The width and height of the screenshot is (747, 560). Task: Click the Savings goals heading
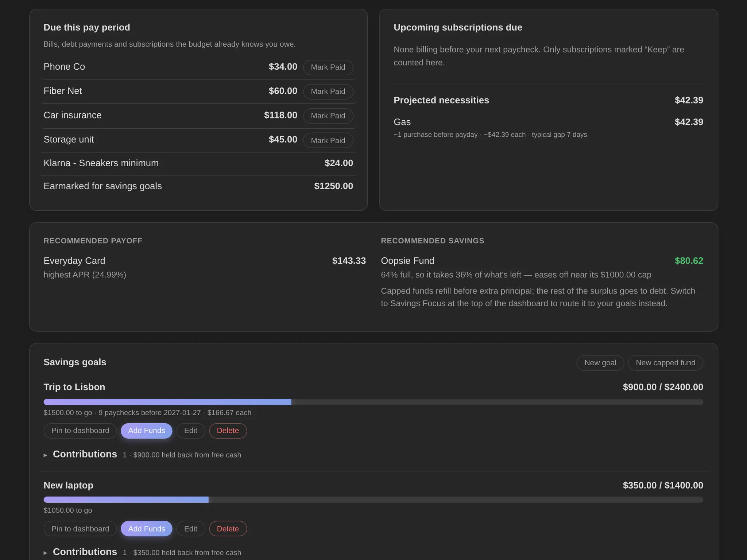pos(75,362)
